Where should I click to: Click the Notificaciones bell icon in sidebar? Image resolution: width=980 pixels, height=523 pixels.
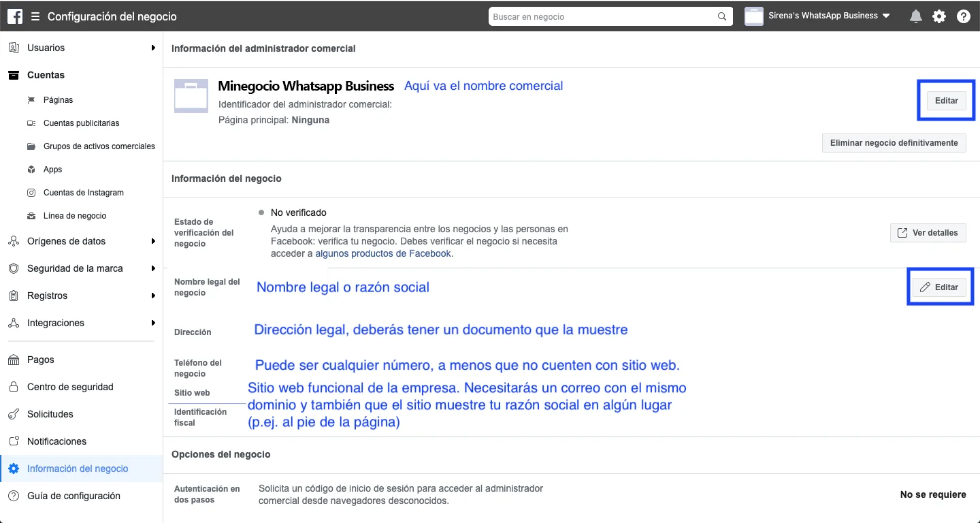pos(14,441)
